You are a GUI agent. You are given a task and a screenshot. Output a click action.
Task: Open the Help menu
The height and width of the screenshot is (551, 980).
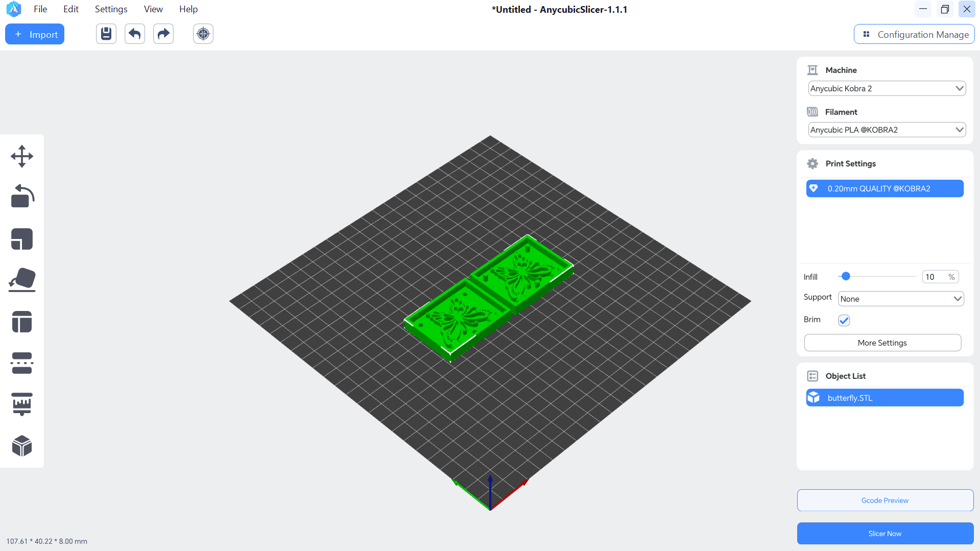(x=188, y=9)
